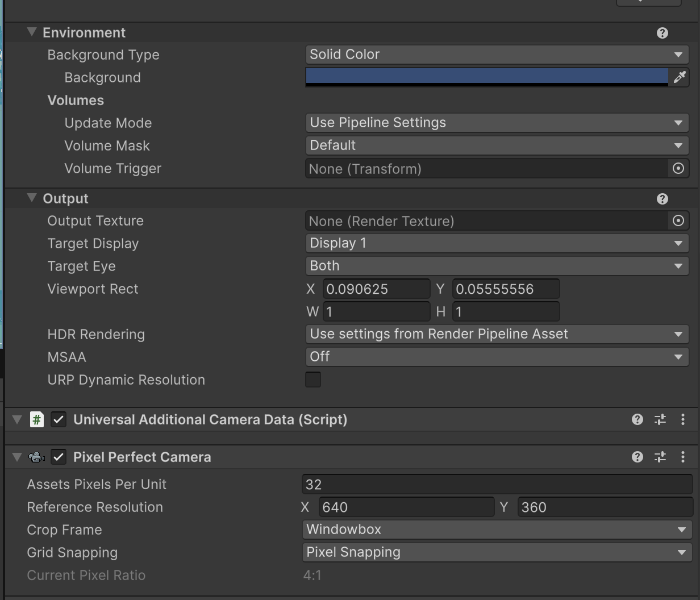Disable the Pixel Perfect Camera component
The width and height of the screenshot is (700, 600).
(59, 457)
